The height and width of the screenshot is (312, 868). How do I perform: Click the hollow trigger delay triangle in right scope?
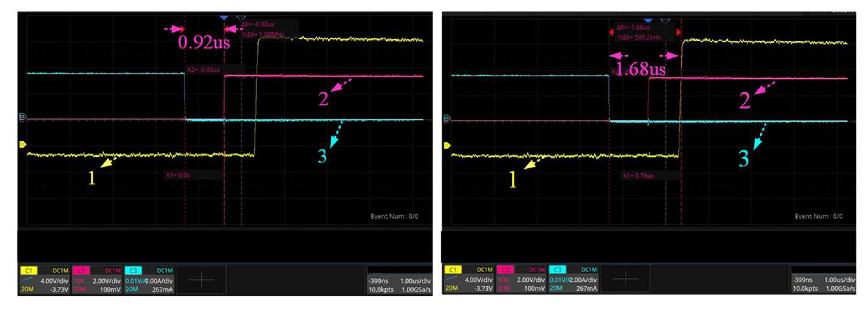[x=665, y=21]
